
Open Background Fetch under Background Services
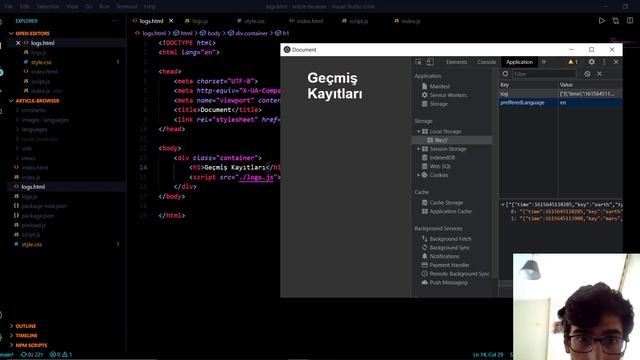coord(450,239)
